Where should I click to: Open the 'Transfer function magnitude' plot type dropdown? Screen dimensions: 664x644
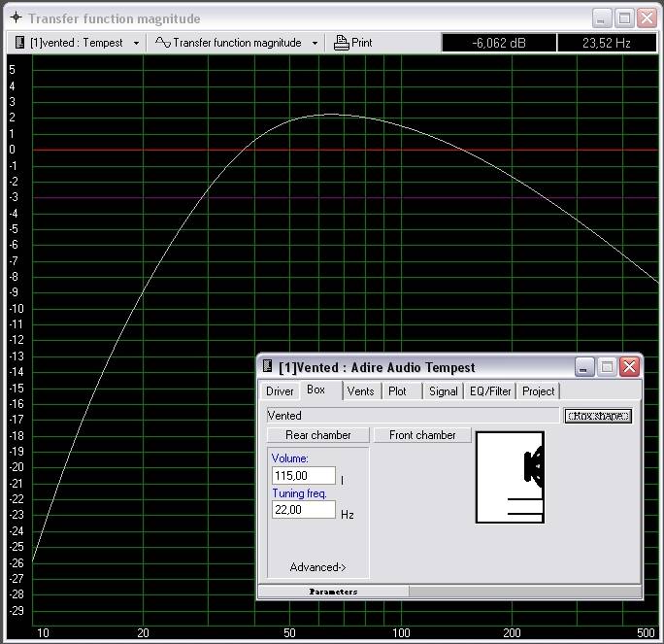237,43
